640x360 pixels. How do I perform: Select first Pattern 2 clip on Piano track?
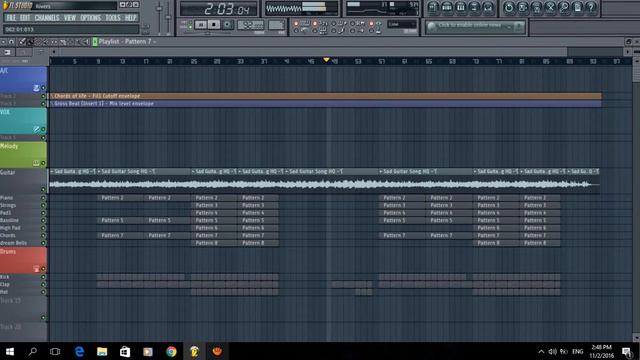click(x=120, y=198)
